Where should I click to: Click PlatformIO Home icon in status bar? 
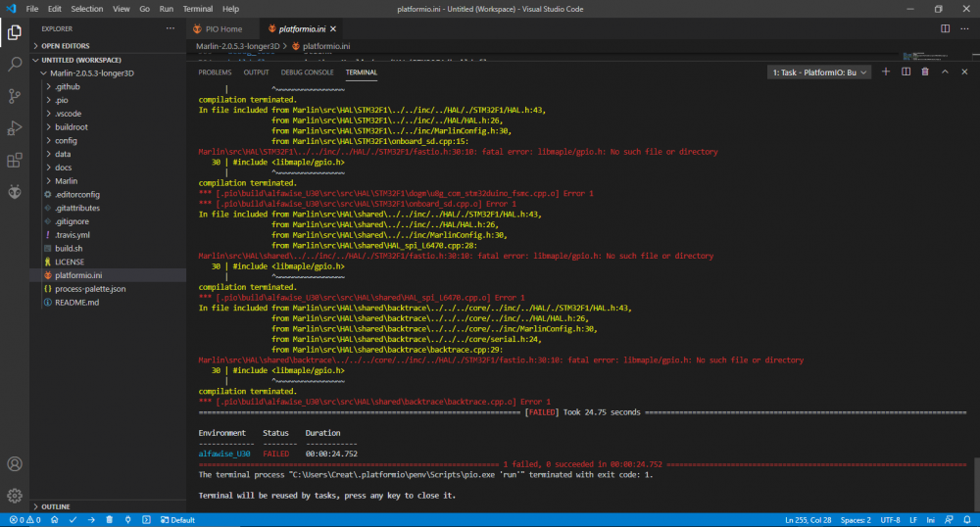(x=54, y=520)
